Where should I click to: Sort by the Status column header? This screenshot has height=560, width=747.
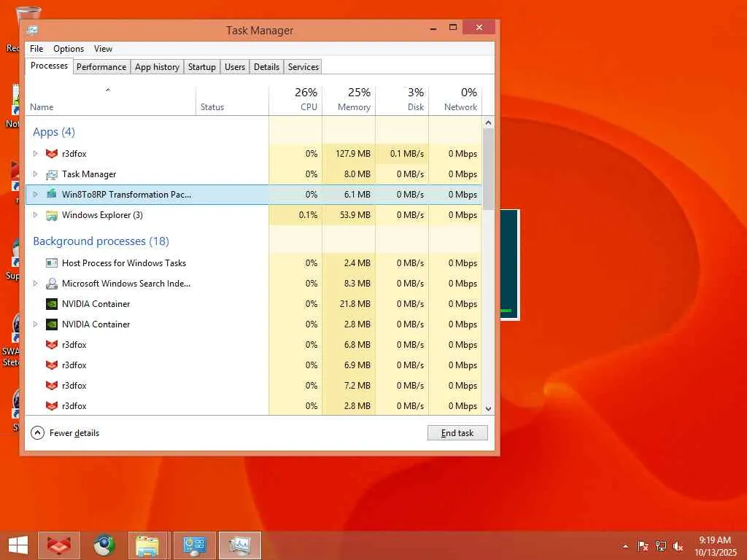(x=232, y=101)
